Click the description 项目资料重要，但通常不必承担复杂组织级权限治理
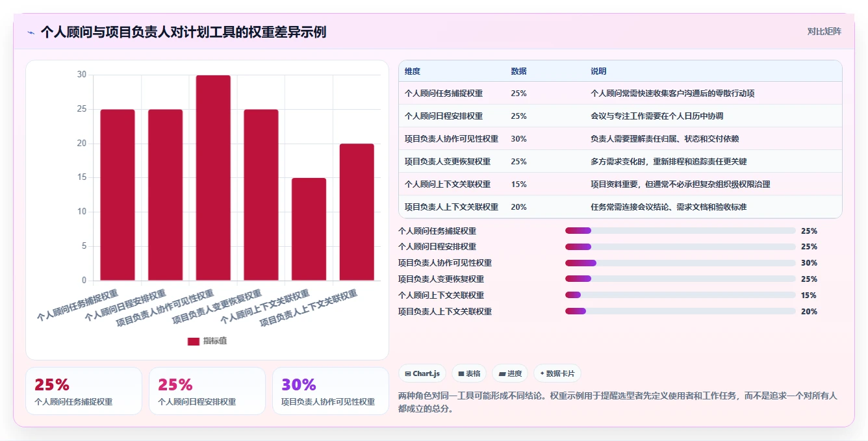 click(x=680, y=184)
